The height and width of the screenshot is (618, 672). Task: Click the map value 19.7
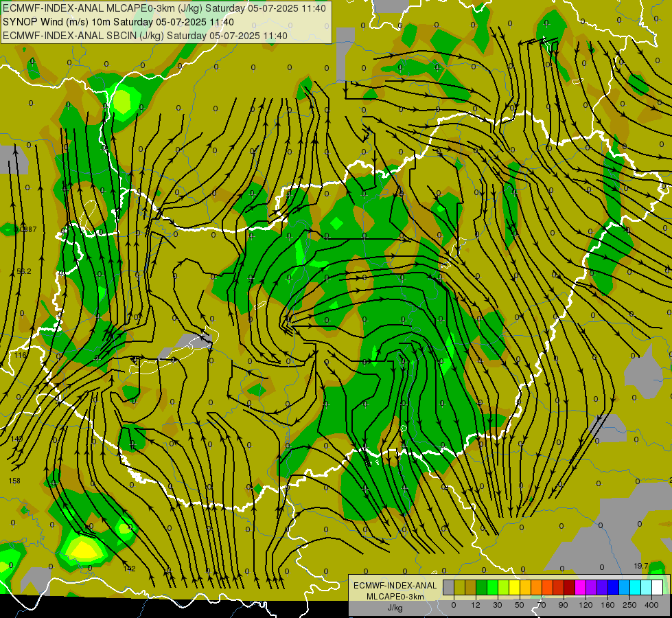coord(641,566)
